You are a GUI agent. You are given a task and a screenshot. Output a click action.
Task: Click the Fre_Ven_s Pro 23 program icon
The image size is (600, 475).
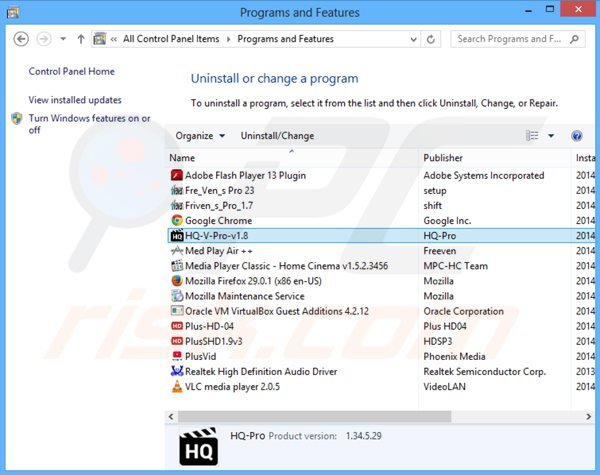176,190
